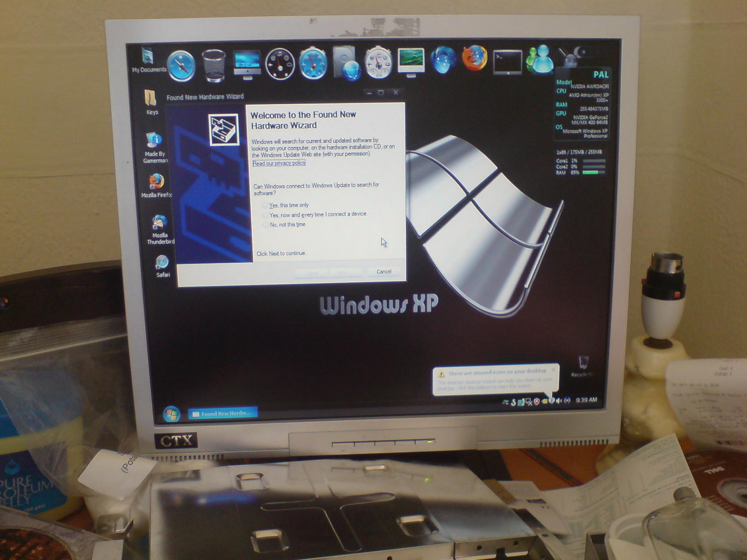Open the dark dashboard gauge dock icon
747x560 pixels.
pyautogui.click(x=280, y=64)
